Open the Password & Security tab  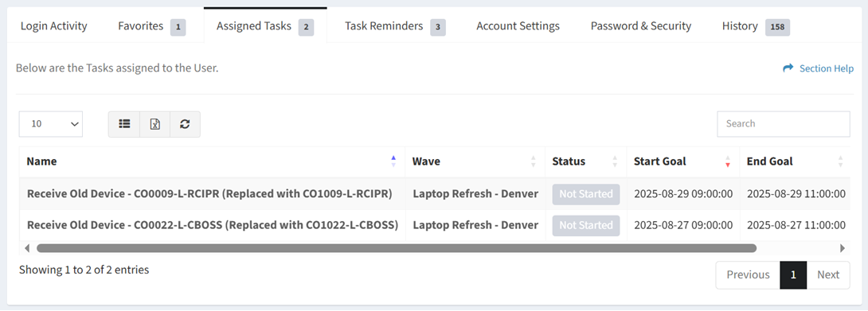[x=641, y=26]
